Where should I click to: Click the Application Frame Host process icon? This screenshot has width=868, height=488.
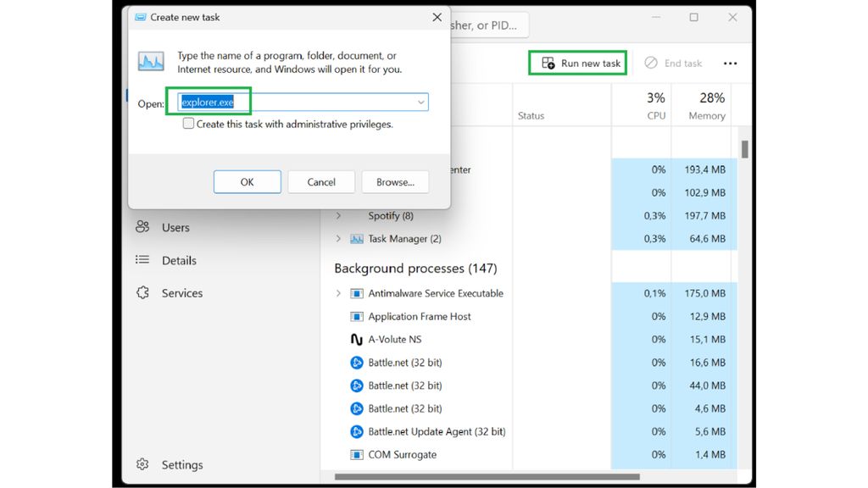[x=355, y=316]
